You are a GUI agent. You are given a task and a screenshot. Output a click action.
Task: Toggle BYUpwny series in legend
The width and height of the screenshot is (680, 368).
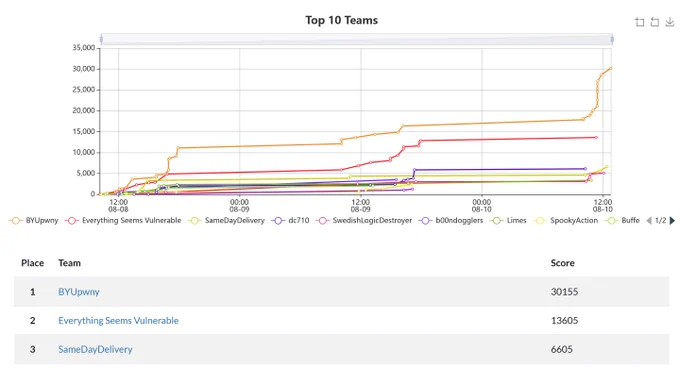pyautogui.click(x=33, y=221)
